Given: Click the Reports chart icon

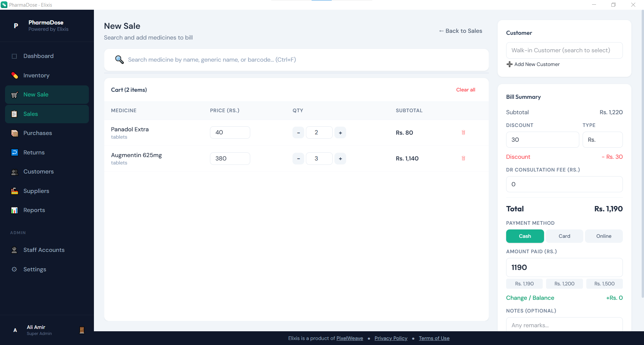Looking at the screenshot, I should (x=14, y=210).
